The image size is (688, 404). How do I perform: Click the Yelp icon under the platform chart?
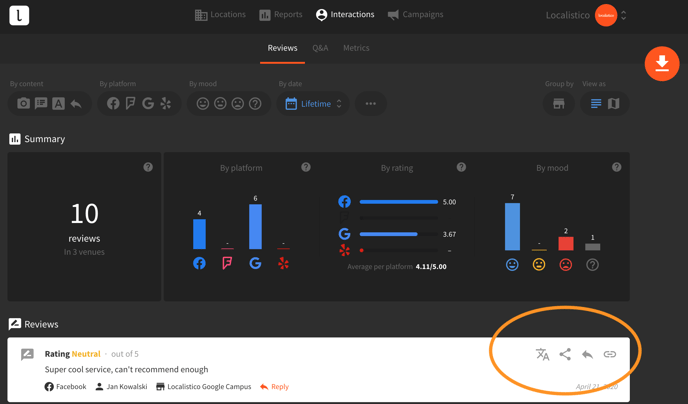pyautogui.click(x=283, y=263)
